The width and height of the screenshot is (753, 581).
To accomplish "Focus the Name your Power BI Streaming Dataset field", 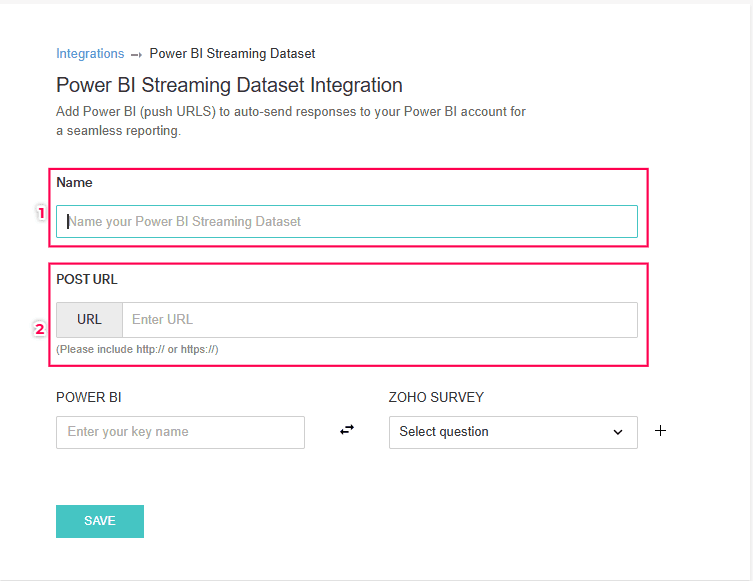I will (x=347, y=221).
